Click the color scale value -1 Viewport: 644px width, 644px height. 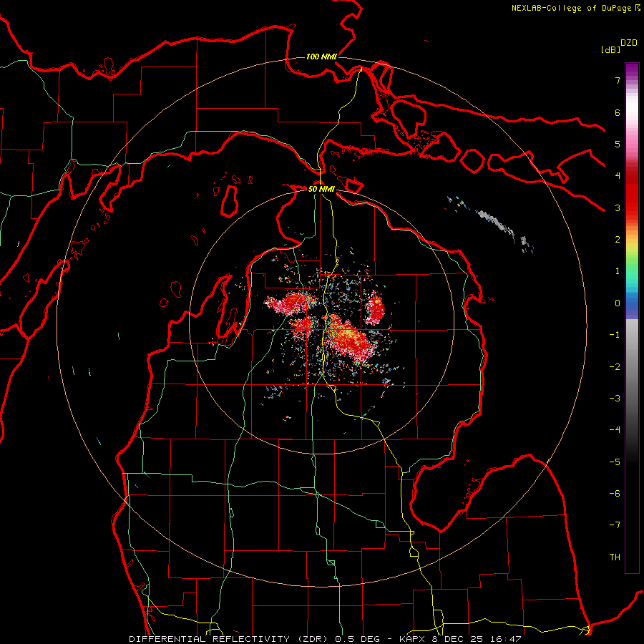coord(615,335)
